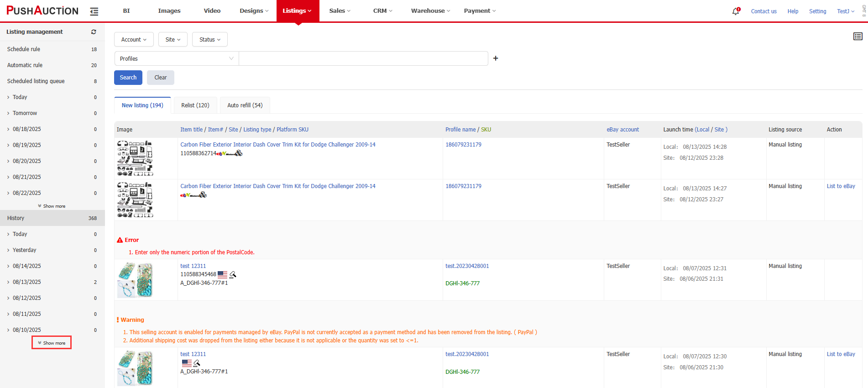Click the first Carbon Fiber kit thumbnail
868x388 pixels.
135,158
